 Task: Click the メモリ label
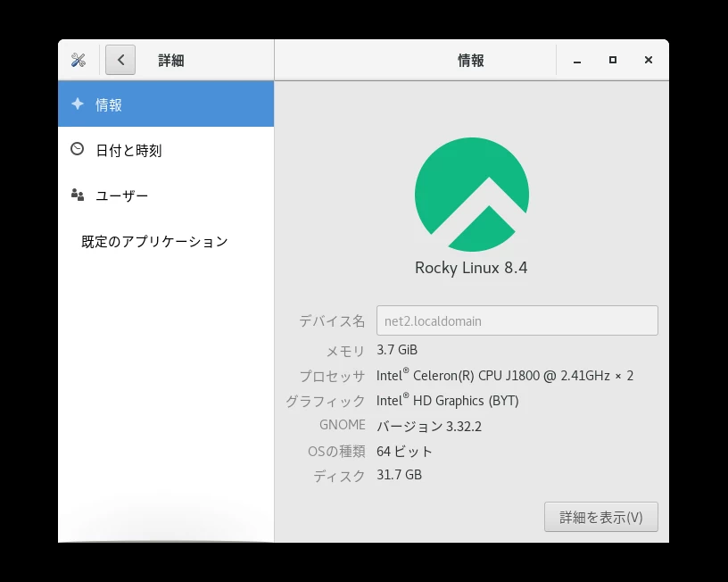(x=345, y=351)
